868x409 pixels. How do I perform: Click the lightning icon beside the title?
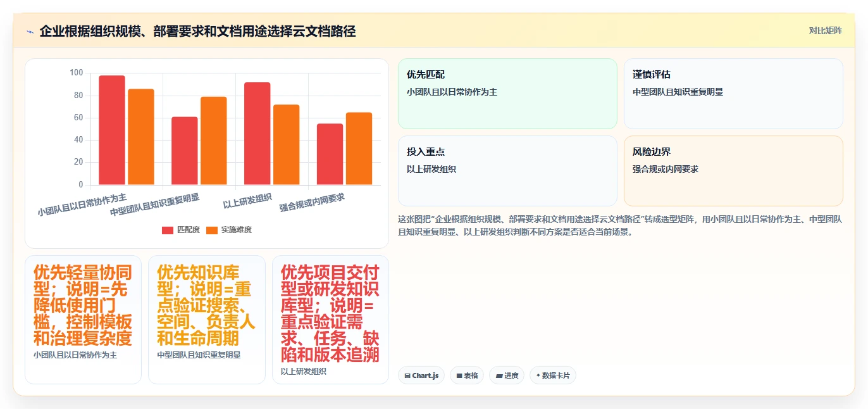(x=30, y=32)
